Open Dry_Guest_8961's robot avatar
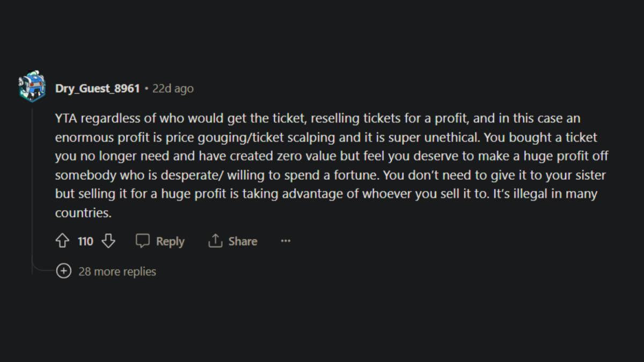 coord(32,86)
